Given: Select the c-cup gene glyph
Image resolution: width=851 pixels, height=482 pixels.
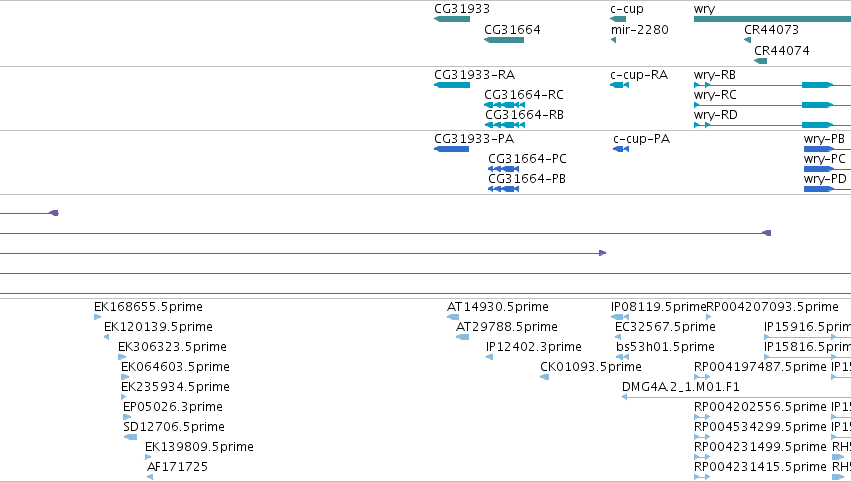Looking at the screenshot, I should (x=618, y=19).
